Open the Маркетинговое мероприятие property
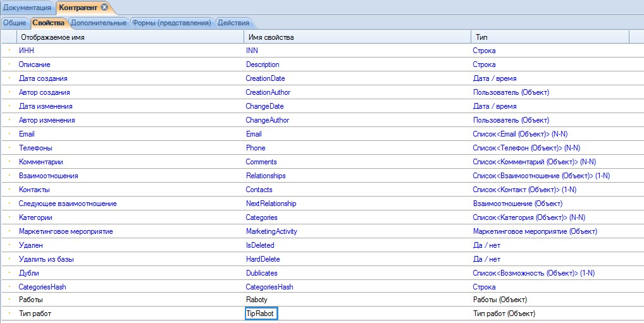The image size is (644, 323). (66, 231)
